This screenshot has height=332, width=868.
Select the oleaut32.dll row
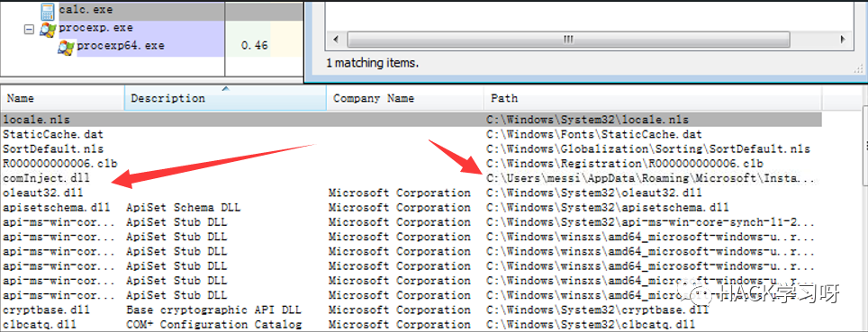point(411,193)
